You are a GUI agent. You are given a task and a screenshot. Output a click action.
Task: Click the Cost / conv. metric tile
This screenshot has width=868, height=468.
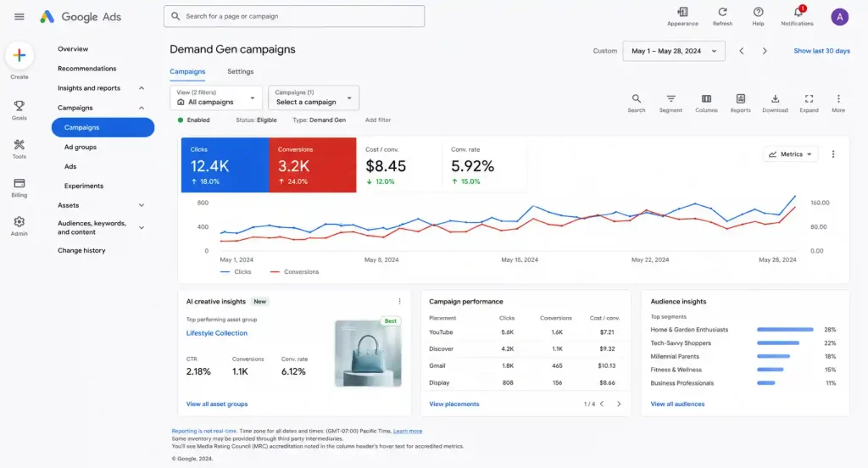tap(399, 165)
